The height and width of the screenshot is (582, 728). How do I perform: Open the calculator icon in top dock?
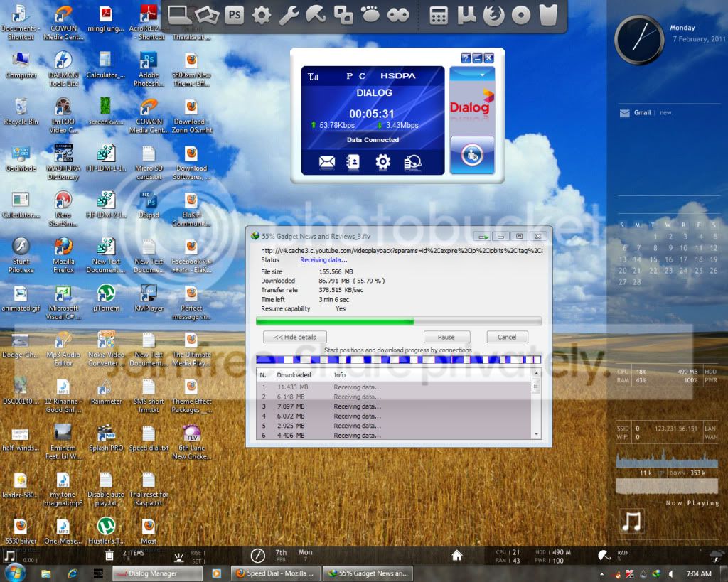tap(438, 16)
